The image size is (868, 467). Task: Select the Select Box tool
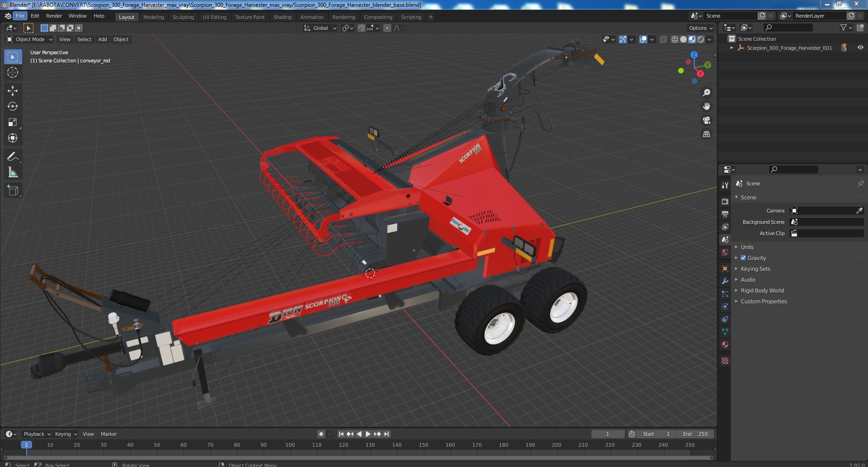13,57
